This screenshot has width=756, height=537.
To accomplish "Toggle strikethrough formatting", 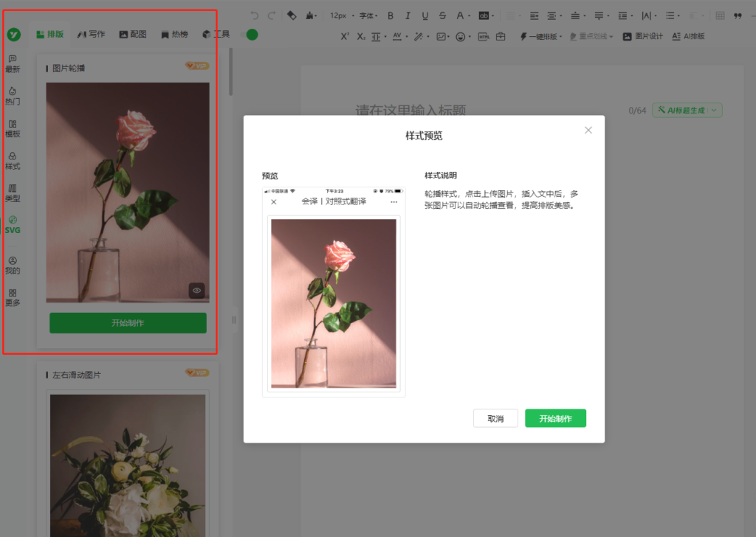I will (443, 16).
